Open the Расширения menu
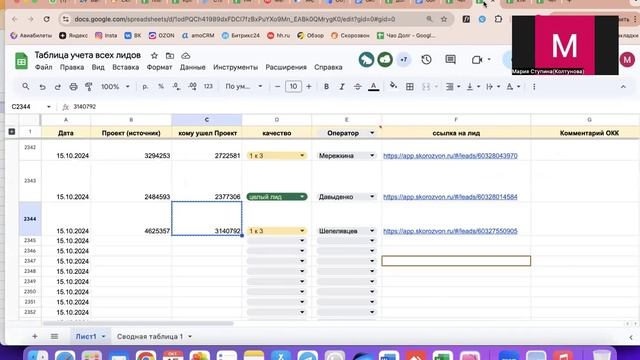This screenshot has width=640, height=360. (286, 67)
